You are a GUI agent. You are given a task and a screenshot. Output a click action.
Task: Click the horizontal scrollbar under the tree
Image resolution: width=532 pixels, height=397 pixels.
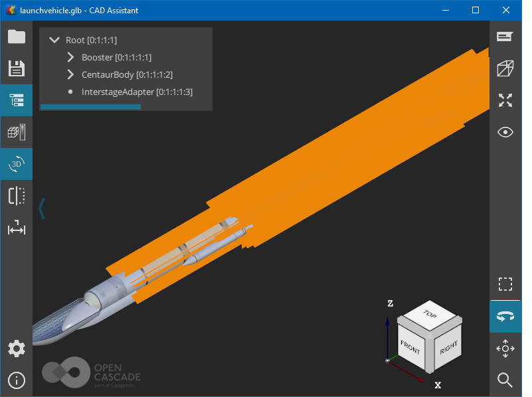point(90,107)
